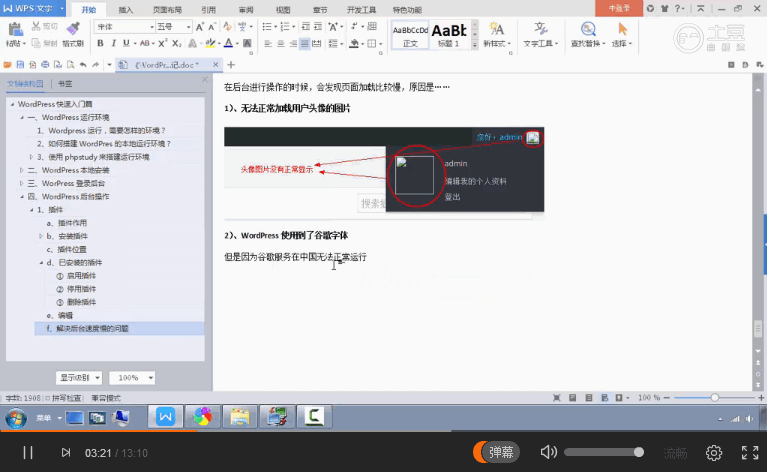767x472 pixels.
Task: Align text left
Action: pos(268,44)
